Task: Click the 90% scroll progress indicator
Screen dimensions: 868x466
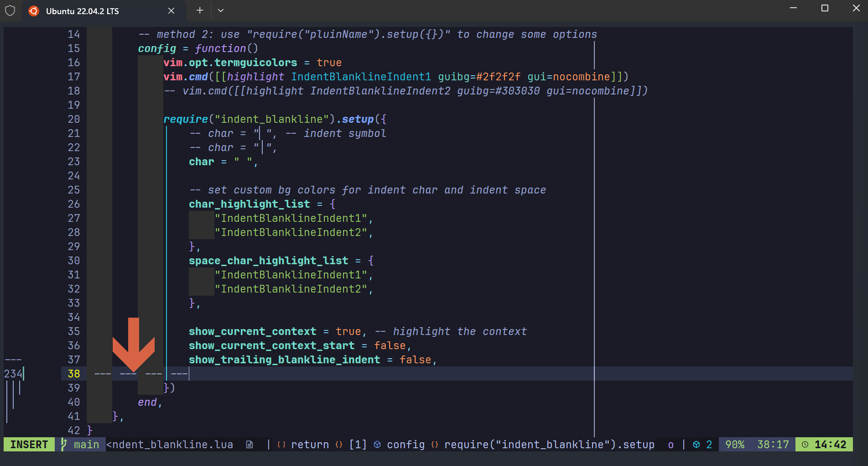Action: coord(733,444)
